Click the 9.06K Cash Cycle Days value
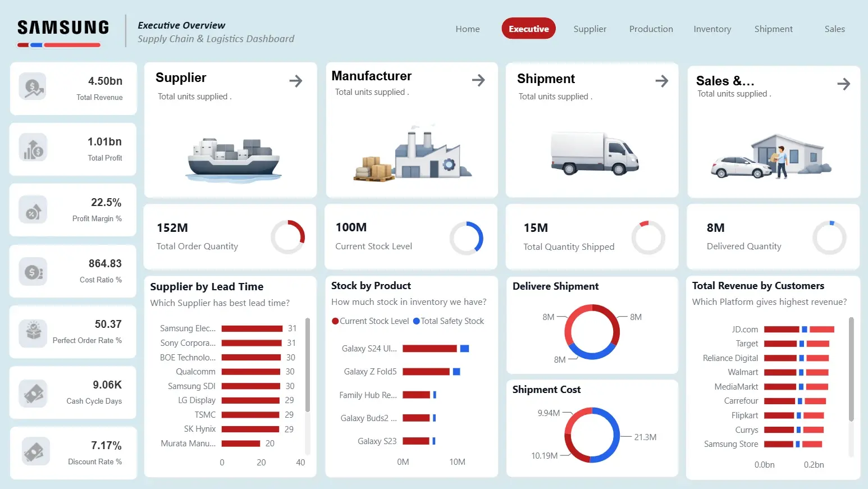 [107, 385]
